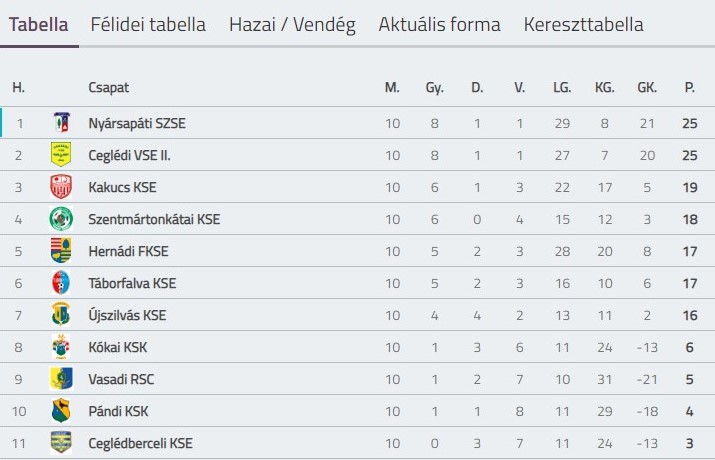Open the Hazai / Vendég tab

(x=292, y=24)
